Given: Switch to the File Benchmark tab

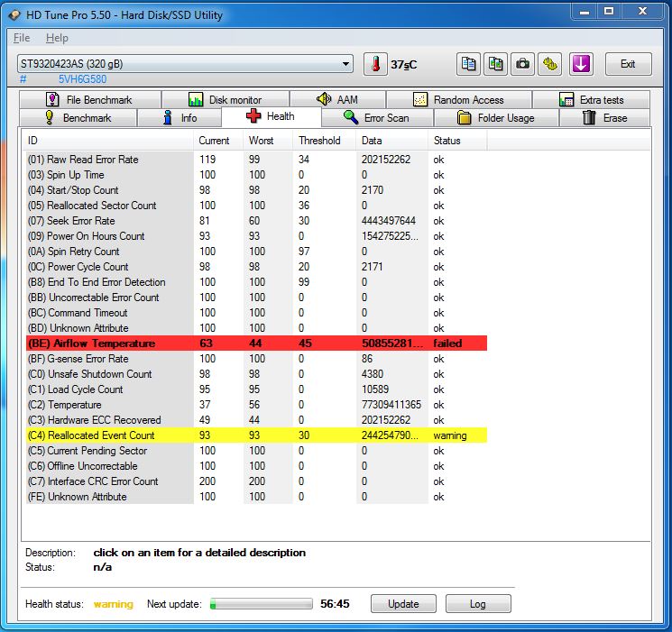Looking at the screenshot, I should [x=90, y=100].
